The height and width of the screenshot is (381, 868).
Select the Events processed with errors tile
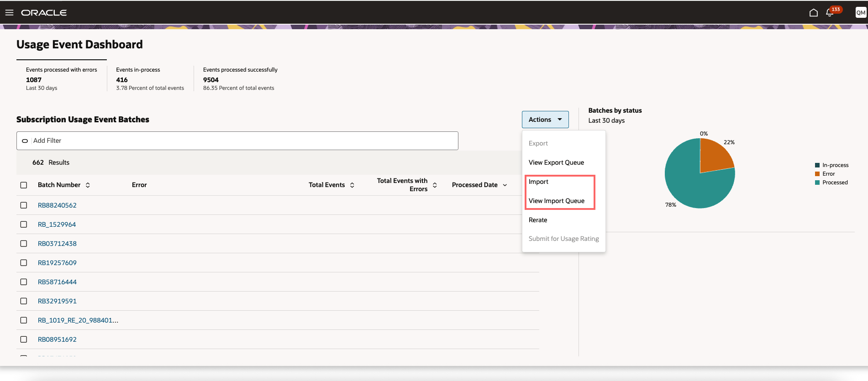62,78
